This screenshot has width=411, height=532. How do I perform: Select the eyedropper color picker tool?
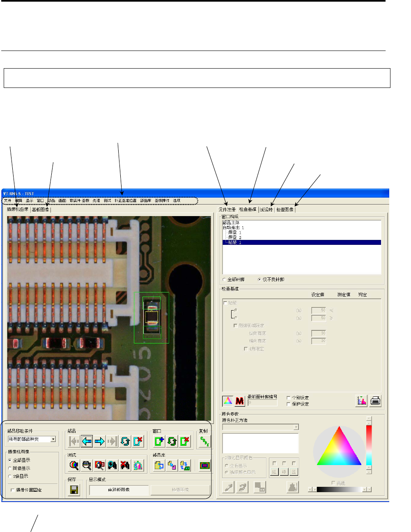coord(228,487)
